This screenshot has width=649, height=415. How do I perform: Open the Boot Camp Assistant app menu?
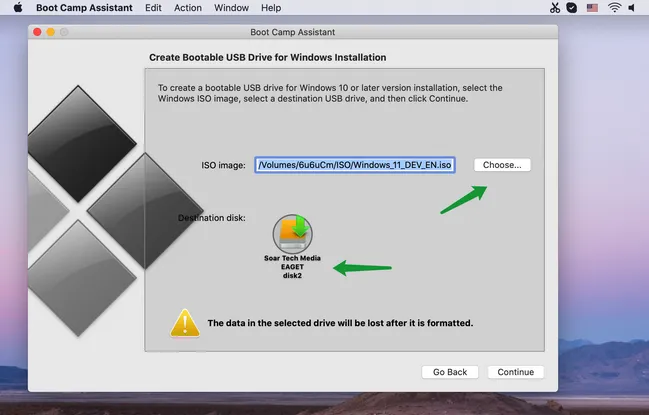point(85,7)
